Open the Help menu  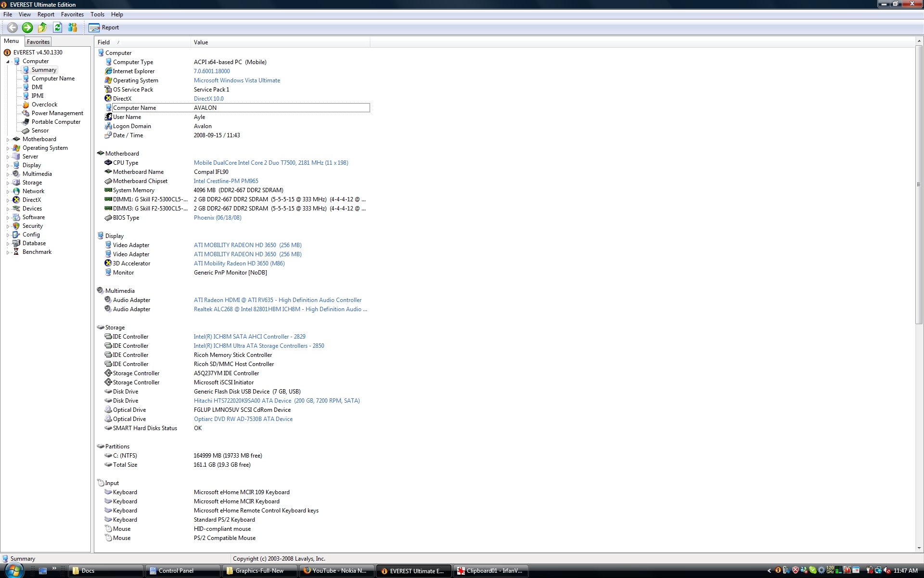click(117, 14)
